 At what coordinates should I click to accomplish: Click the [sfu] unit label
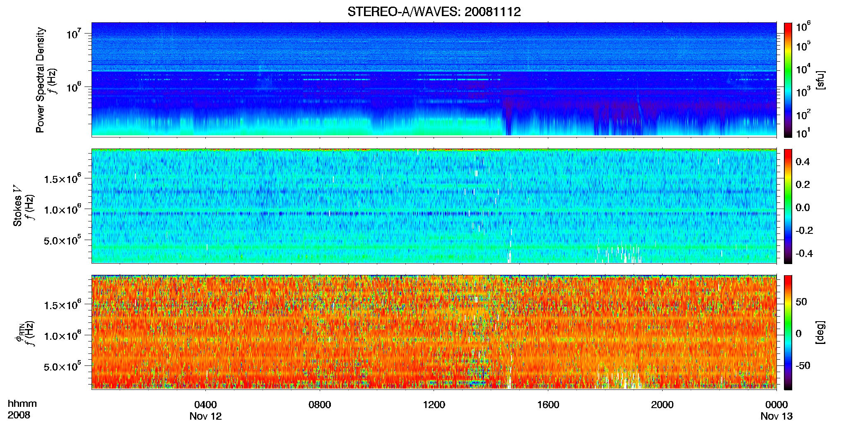(821, 80)
